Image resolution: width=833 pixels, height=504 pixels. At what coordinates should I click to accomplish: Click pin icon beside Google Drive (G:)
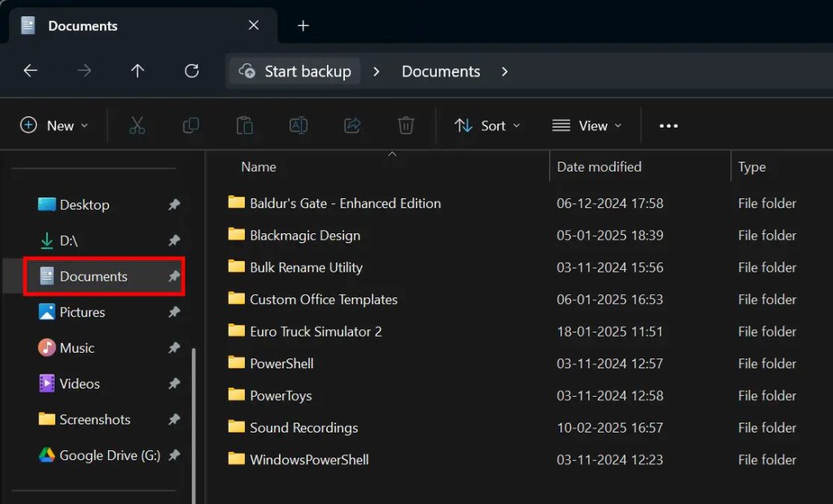point(174,454)
